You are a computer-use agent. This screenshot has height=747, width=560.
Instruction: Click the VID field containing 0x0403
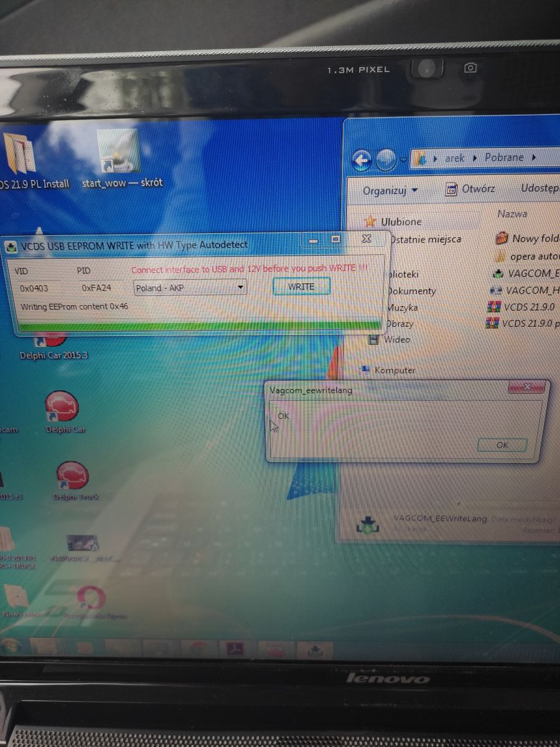coord(39,288)
